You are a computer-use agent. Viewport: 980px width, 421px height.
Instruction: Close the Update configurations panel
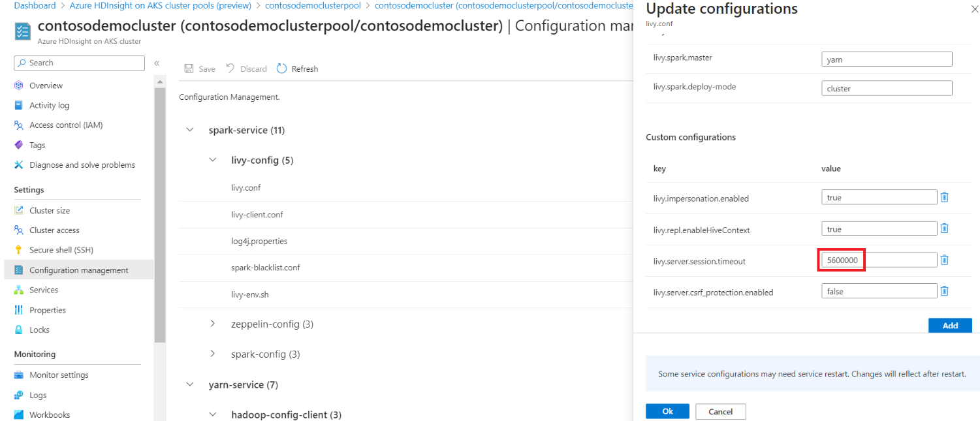pyautogui.click(x=966, y=10)
